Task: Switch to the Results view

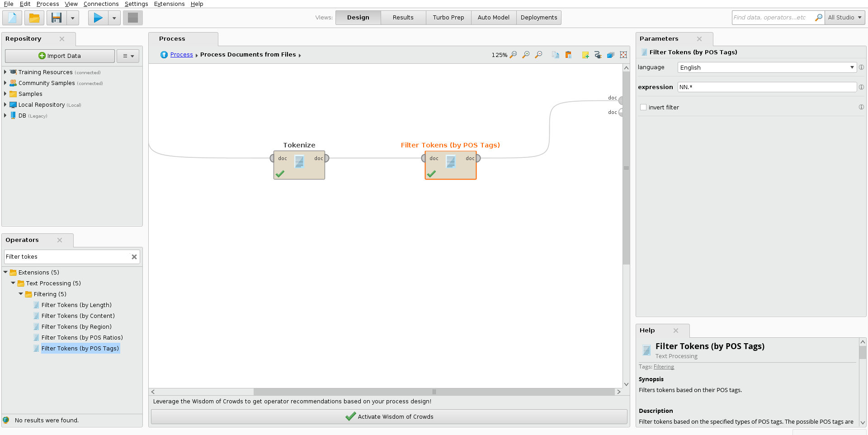Action: click(x=403, y=18)
